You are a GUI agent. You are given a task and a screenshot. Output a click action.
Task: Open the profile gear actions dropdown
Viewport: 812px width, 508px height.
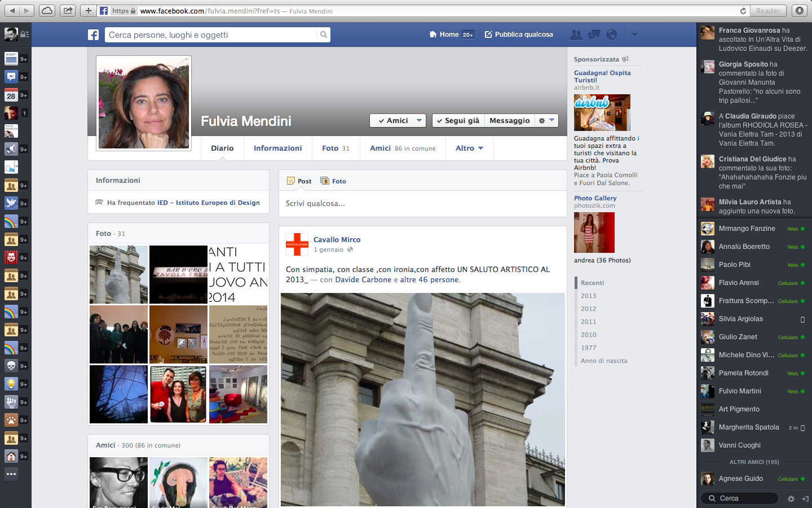[x=546, y=121]
